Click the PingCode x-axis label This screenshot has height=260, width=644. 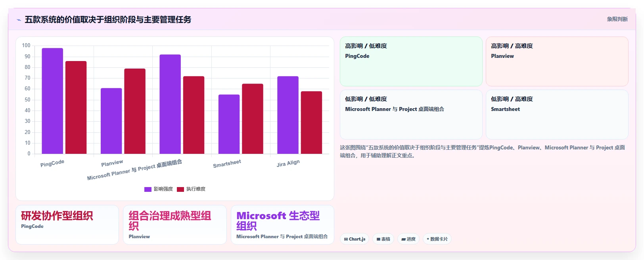[x=52, y=163]
